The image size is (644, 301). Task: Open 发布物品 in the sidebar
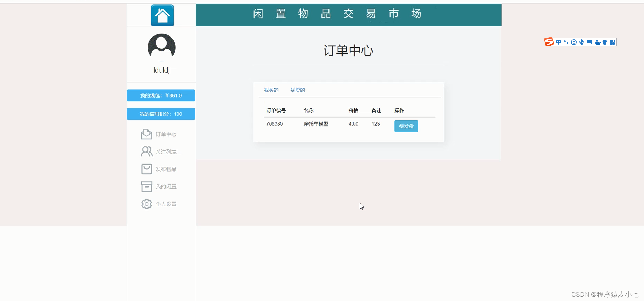(x=166, y=169)
